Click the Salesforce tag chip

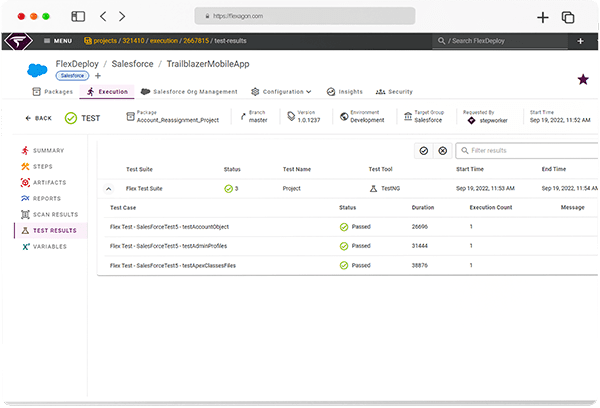tap(72, 76)
